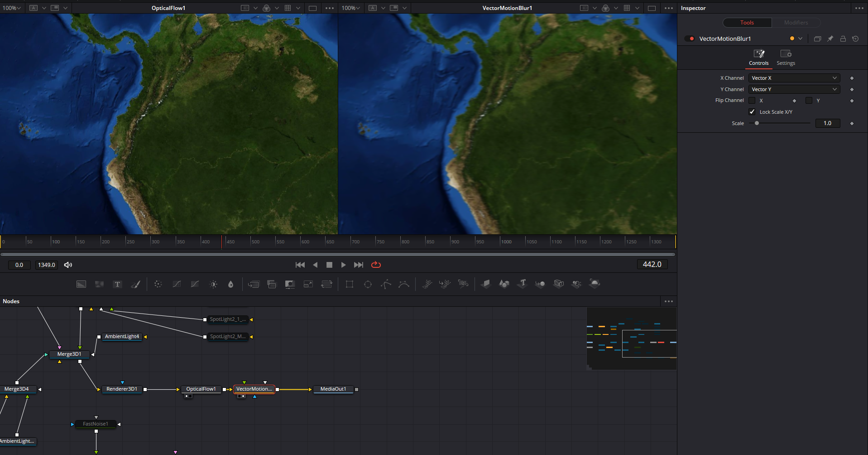Viewport: 868px width, 455px height.
Task: Open the OpticalFlow1 viewer color channel dropdown
Action: coord(277,8)
